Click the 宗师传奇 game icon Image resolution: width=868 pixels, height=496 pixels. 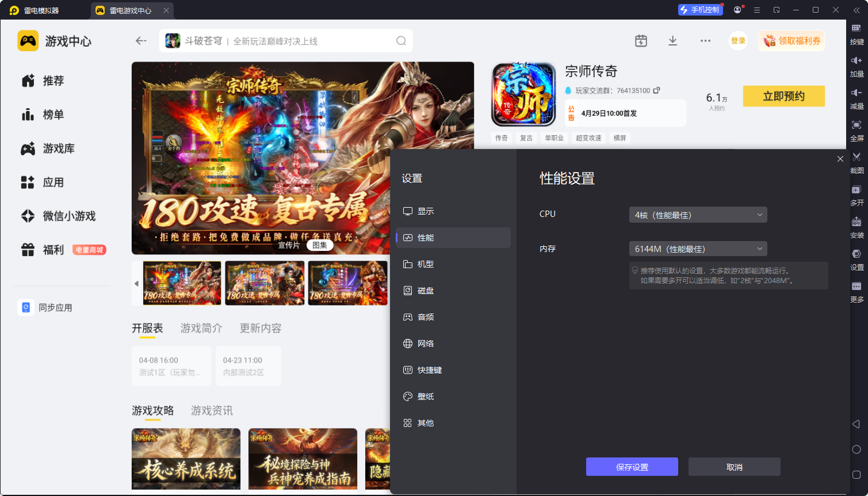point(523,94)
